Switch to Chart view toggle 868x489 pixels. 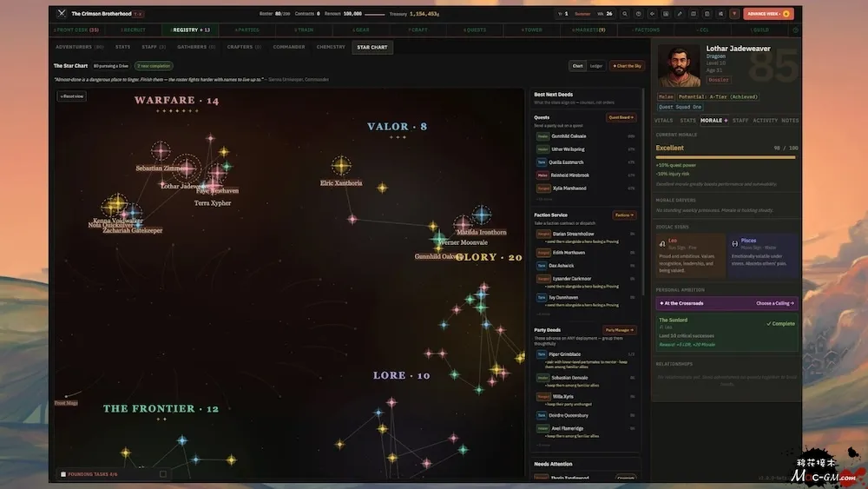tap(577, 66)
